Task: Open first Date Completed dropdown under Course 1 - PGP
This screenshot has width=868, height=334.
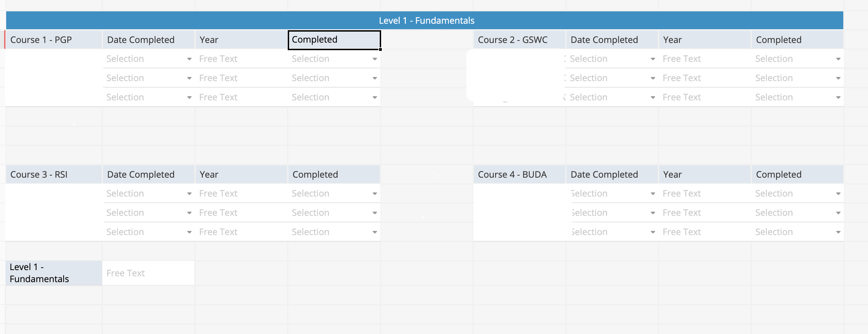Action: pyautogui.click(x=149, y=59)
